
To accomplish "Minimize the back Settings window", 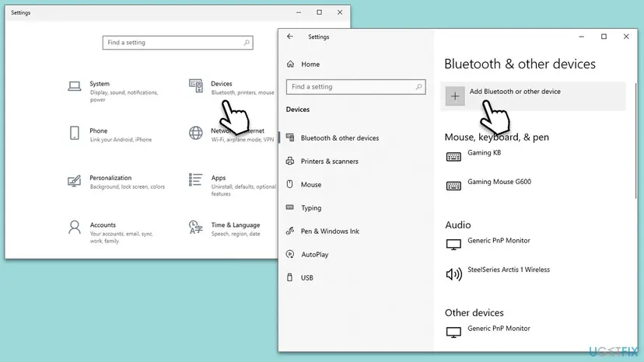I will (x=299, y=12).
